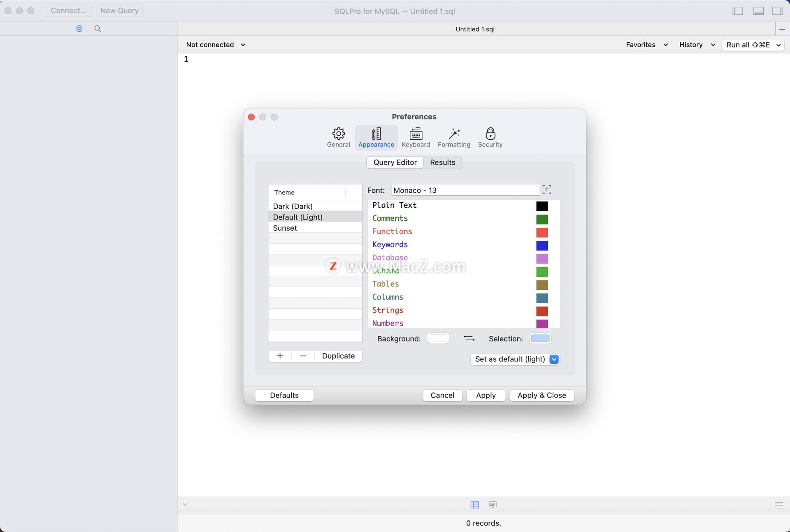Click the database icon in the sidebar
The height and width of the screenshot is (532, 790).
pyautogui.click(x=79, y=29)
